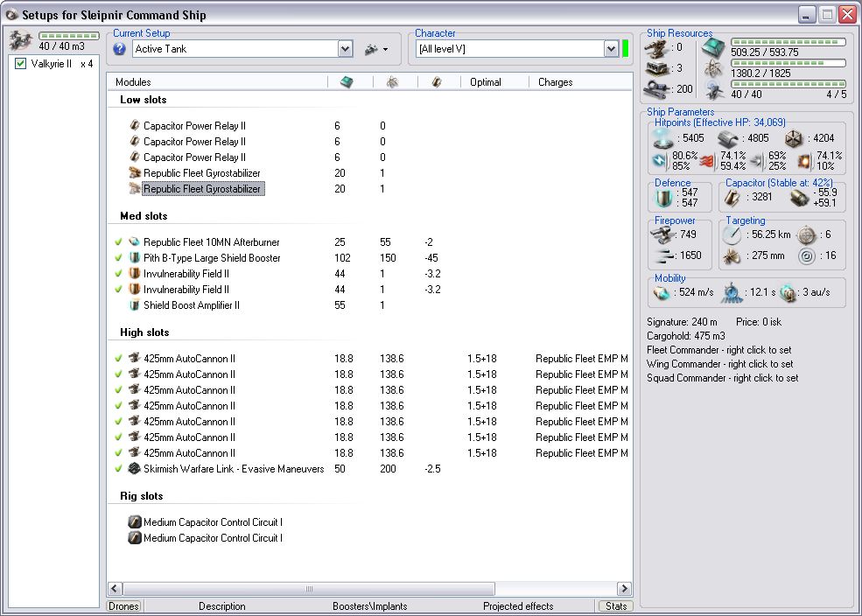Open the ship setup tools icon menu
The width and height of the screenshot is (862, 616).
371,49
